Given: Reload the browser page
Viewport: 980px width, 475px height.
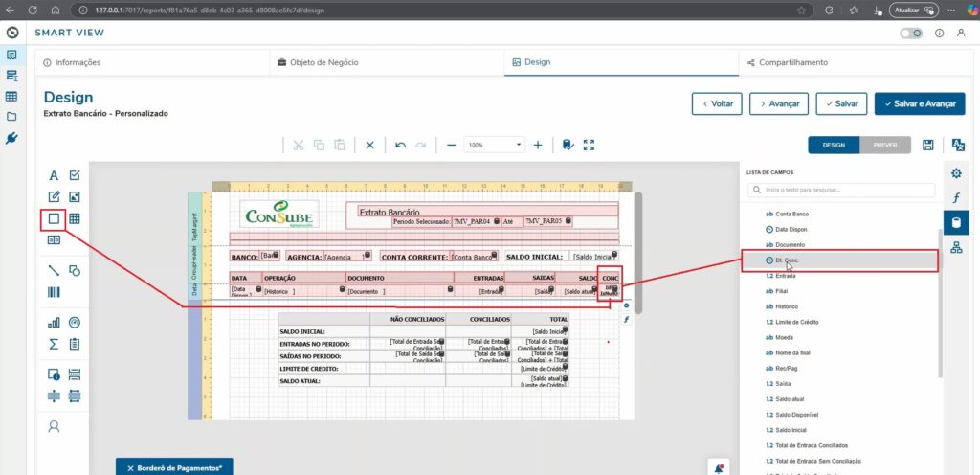Looking at the screenshot, I should tap(32, 10).
